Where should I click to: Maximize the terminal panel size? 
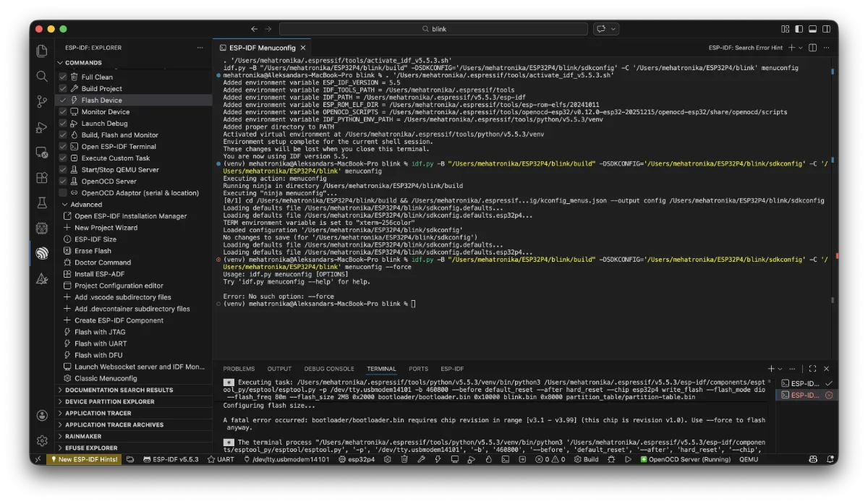pyautogui.click(x=812, y=369)
